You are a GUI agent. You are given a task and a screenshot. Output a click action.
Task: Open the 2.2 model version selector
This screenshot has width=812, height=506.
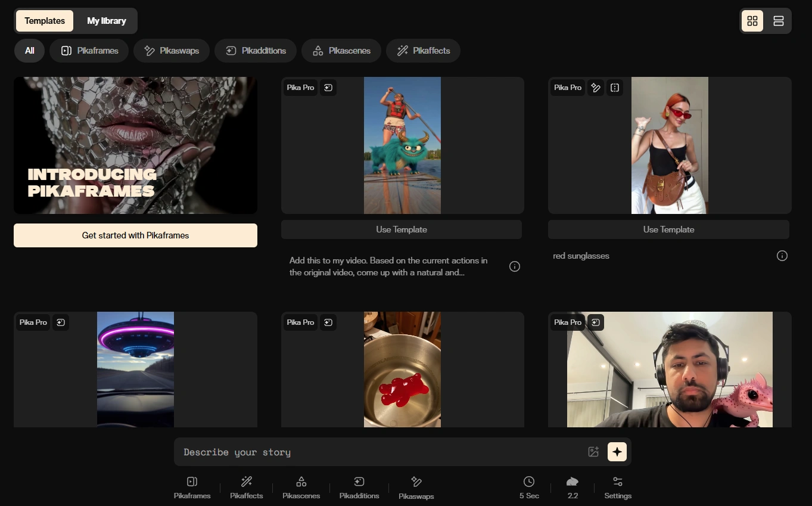(573, 488)
